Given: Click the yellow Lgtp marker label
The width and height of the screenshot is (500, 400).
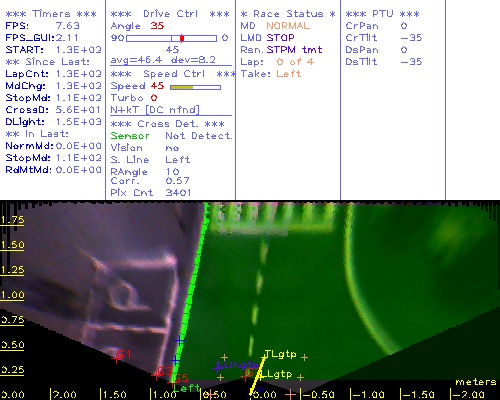Looking at the screenshot, I should pyautogui.click(x=277, y=374).
